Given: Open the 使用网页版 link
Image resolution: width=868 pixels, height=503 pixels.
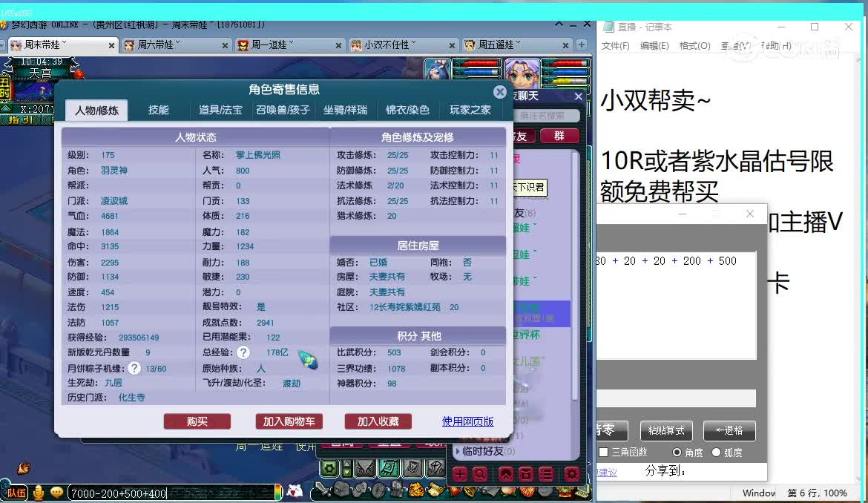Looking at the screenshot, I should pyautogui.click(x=468, y=421).
